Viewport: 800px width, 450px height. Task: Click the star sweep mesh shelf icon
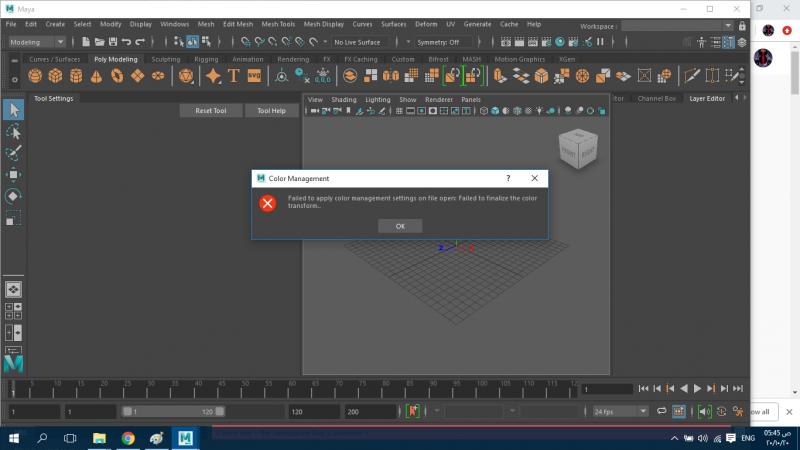tap(213, 76)
